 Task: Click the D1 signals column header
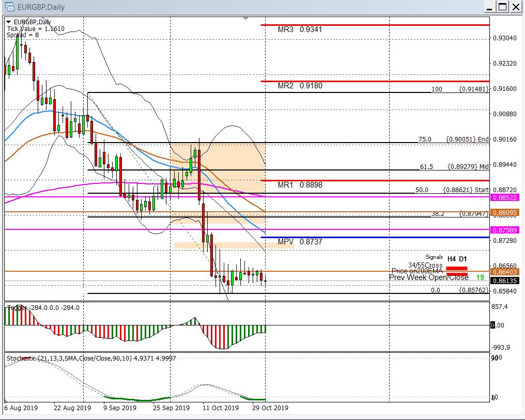click(462, 259)
